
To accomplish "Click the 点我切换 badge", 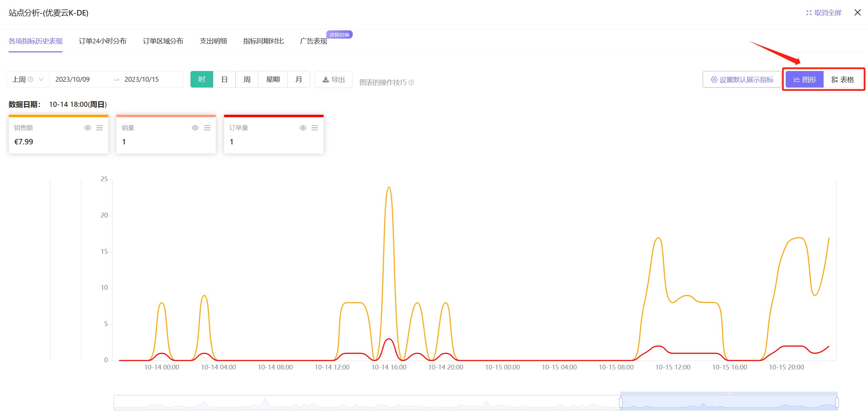I will point(339,35).
